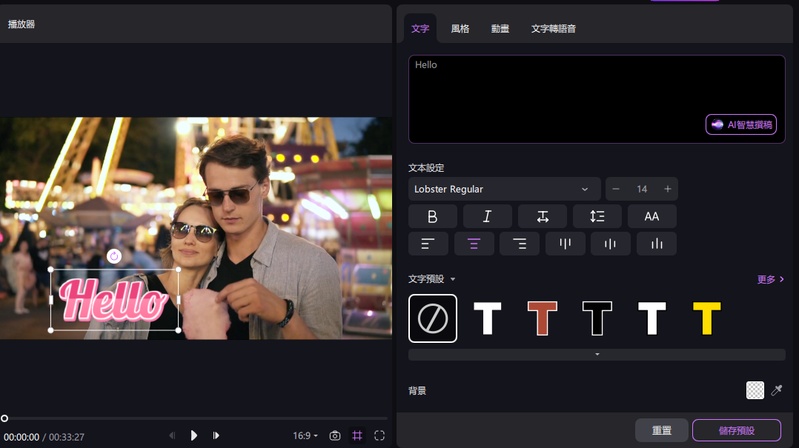Click the rotate handle above Hello text

[114, 256]
